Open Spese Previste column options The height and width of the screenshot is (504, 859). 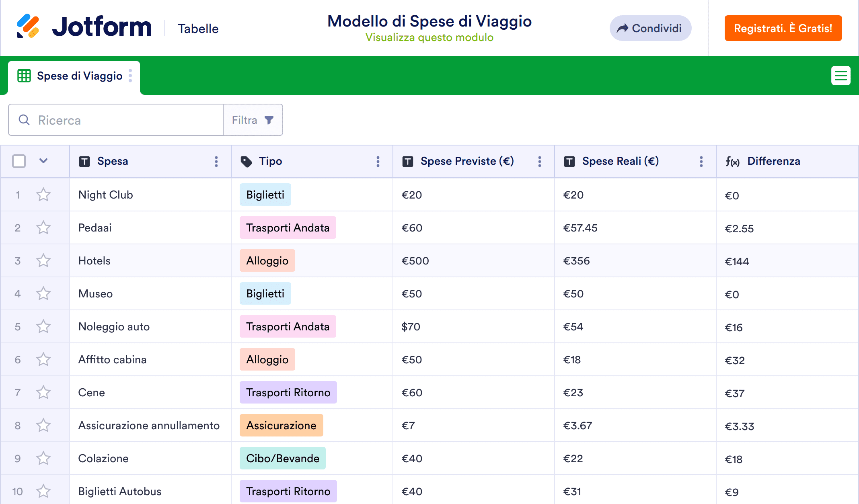[x=540, y=162]
